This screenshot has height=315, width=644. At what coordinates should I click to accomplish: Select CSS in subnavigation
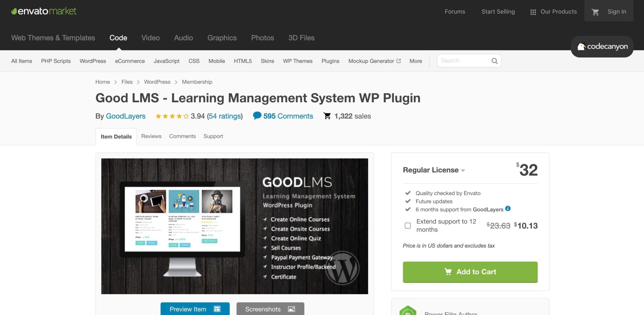[x=194, y=61]
